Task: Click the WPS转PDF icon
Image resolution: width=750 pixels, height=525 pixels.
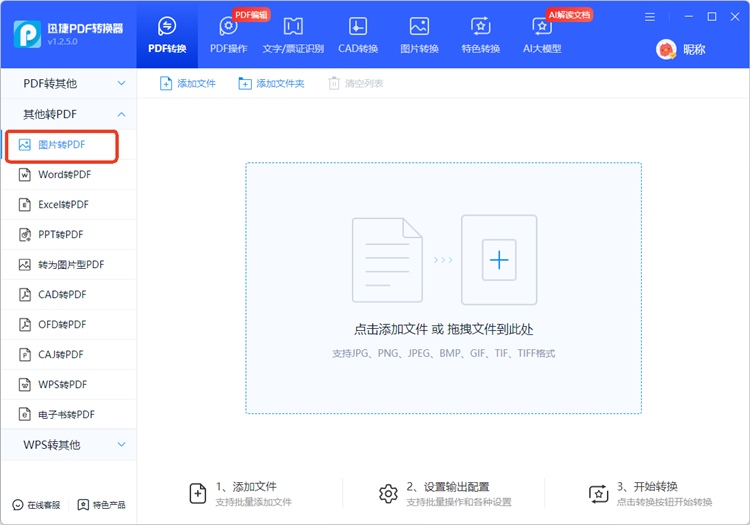Action: click(x=25, y=384)
